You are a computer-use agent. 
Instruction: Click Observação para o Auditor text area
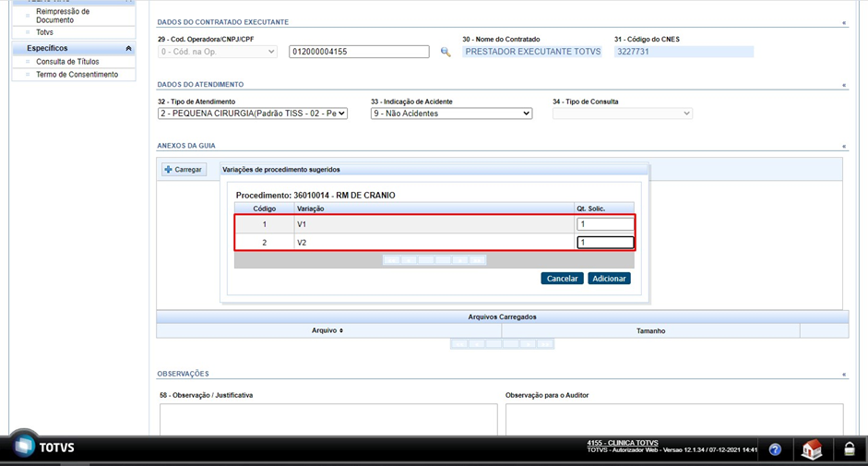(x=674, y=420)
